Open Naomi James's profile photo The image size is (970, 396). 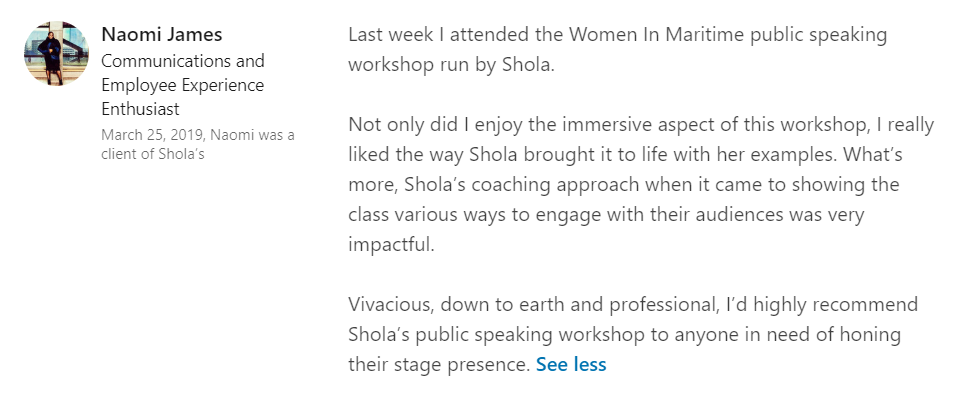pos(56,53)
